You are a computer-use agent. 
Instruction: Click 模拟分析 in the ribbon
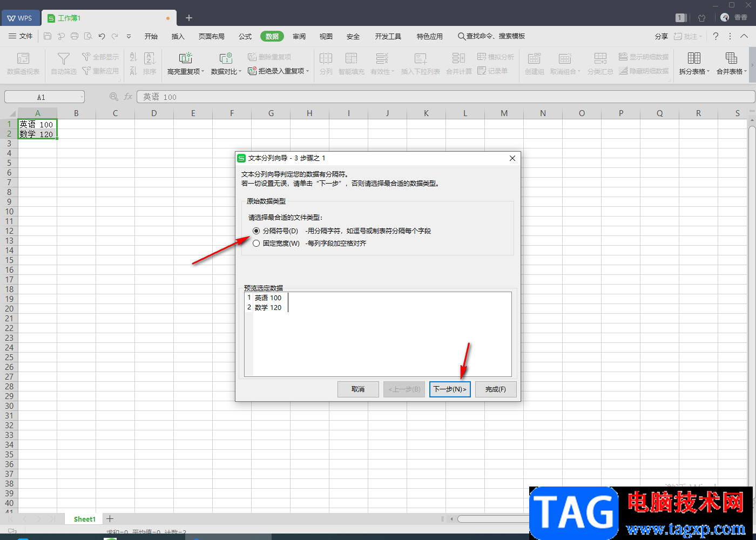point(496,57)
